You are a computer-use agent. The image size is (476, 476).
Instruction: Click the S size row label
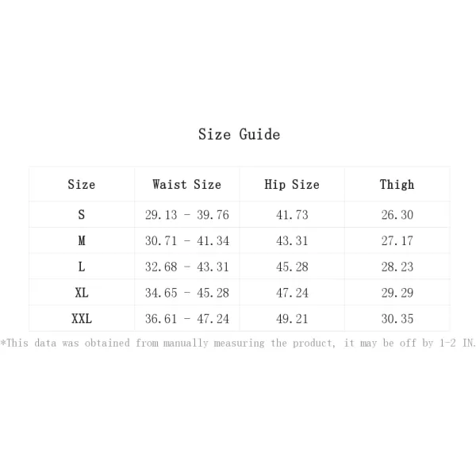pos(82,215)
